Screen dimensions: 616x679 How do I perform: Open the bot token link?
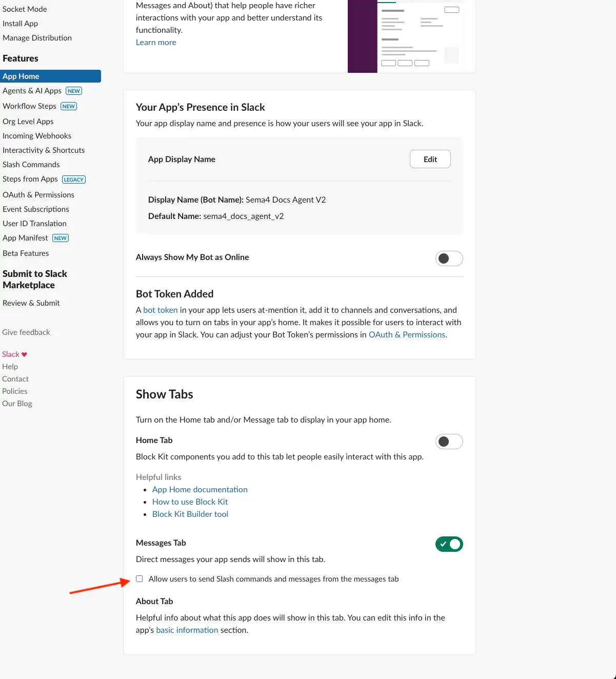tap(160, 310)
